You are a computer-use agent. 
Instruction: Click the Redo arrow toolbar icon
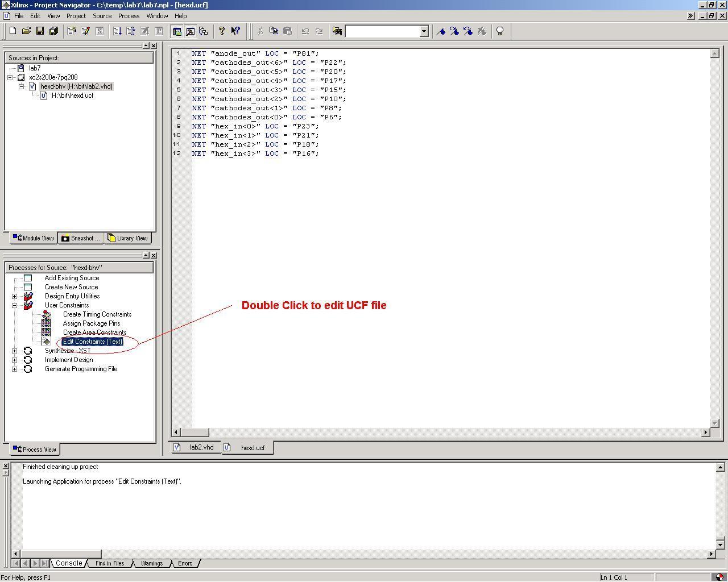pos(319,31)
